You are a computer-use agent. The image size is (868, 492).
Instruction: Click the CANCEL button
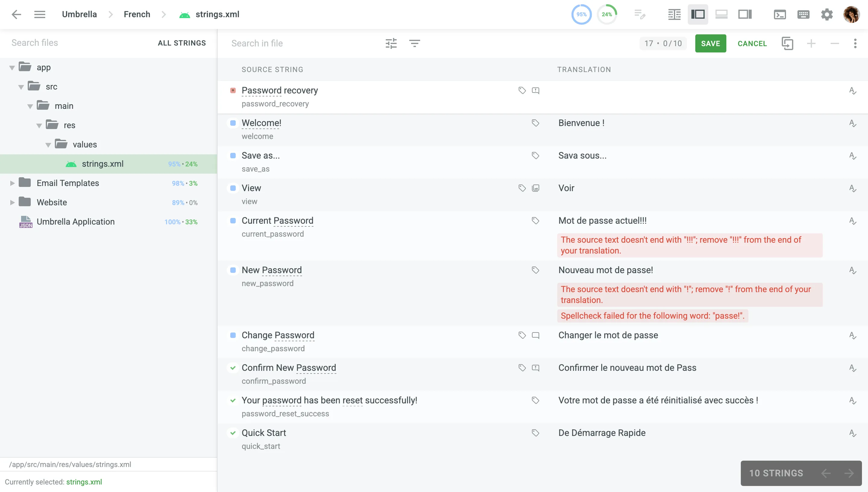click(x=752, y=43)
